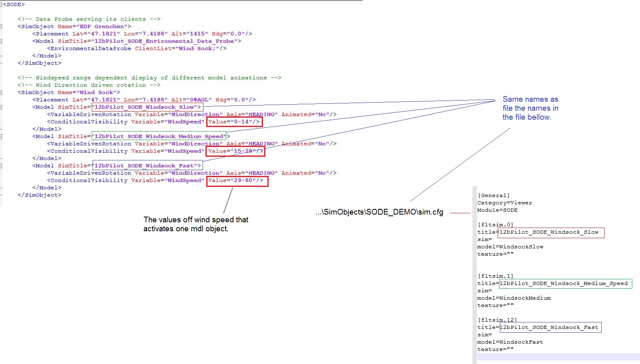Collapse the Environmental_Data_Probe Model fold
640x364 pixels.
(1, 41)
